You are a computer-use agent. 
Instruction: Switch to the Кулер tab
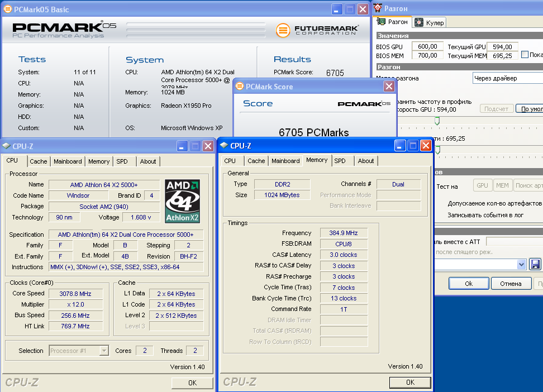pos(430,22)
